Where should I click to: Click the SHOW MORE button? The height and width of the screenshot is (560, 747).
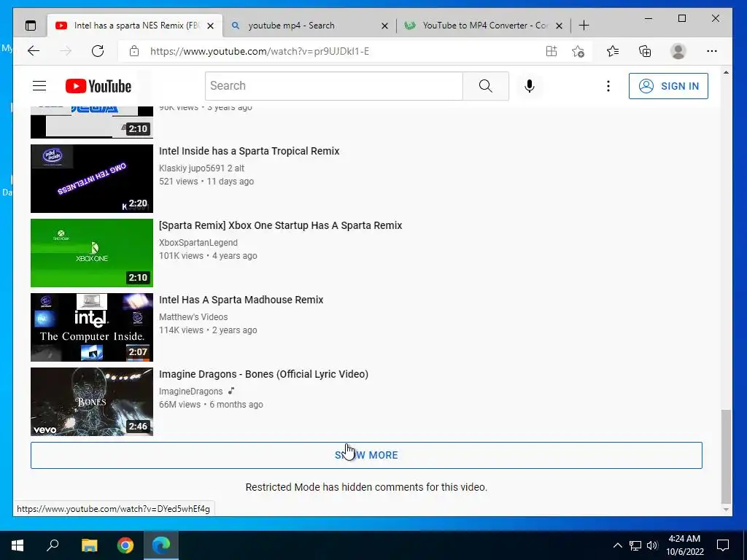click(366, 455)
